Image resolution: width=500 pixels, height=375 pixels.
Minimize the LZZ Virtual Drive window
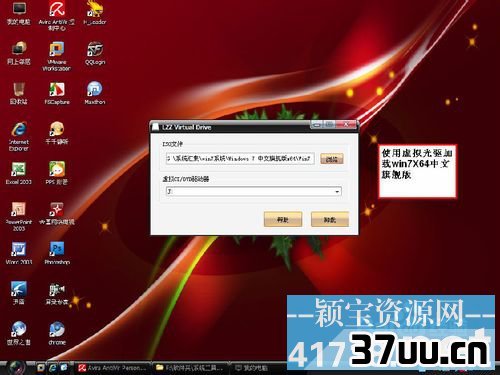pos(317,125)
